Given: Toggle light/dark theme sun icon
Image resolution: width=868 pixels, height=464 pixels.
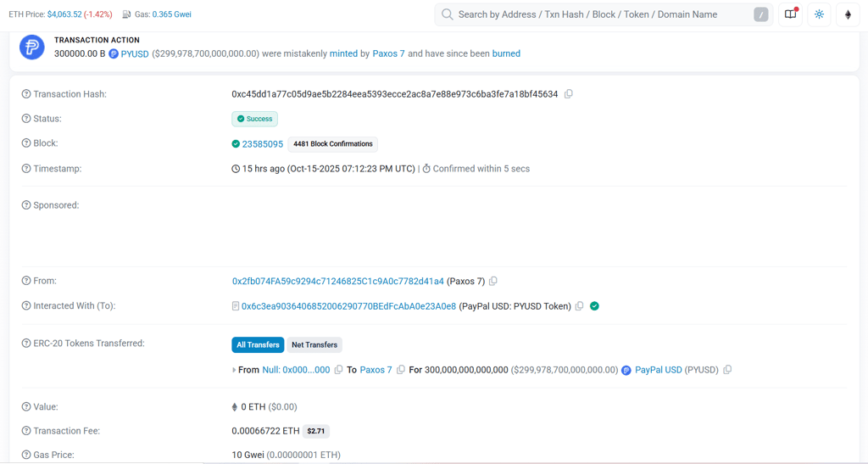Looking at the screenshot, I should coord(820,14).
